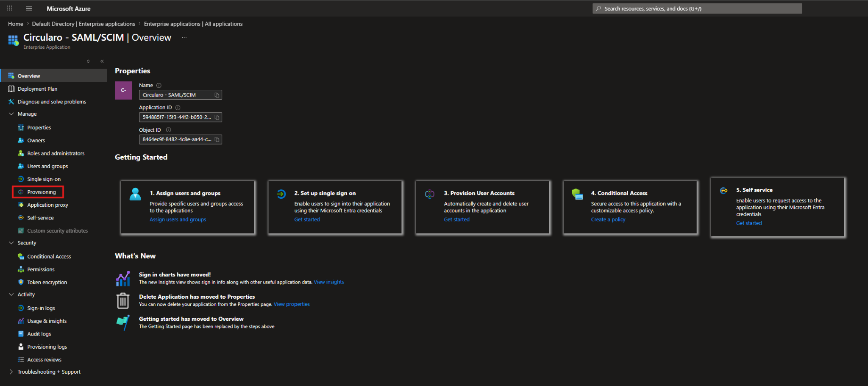868x386 pixels.
Task: Open the View properties link
Action: pos(292,304)
